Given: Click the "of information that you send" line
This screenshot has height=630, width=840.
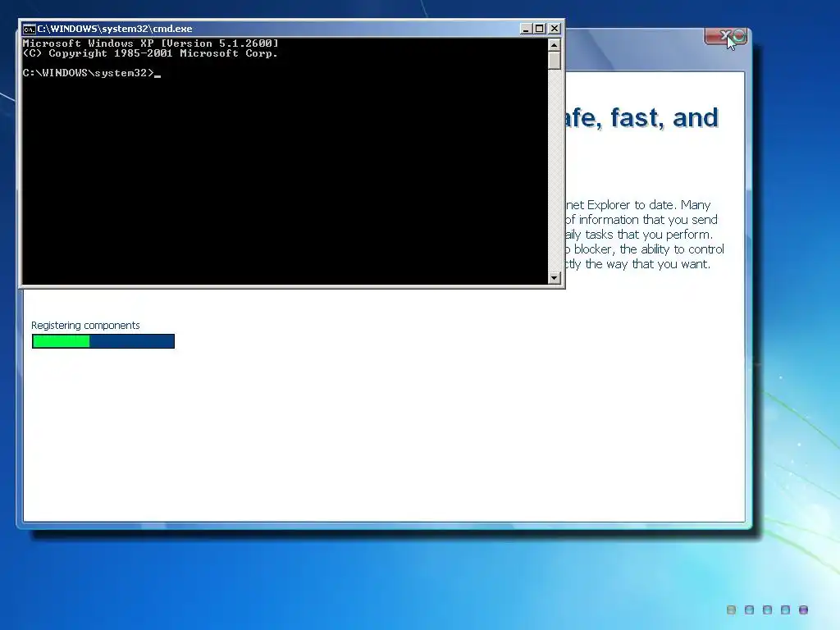Looking at the screenshot, I should (641, 220).
